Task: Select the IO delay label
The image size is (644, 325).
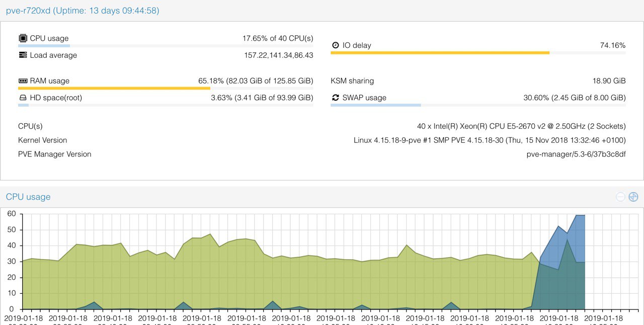Action: [357, 45]
